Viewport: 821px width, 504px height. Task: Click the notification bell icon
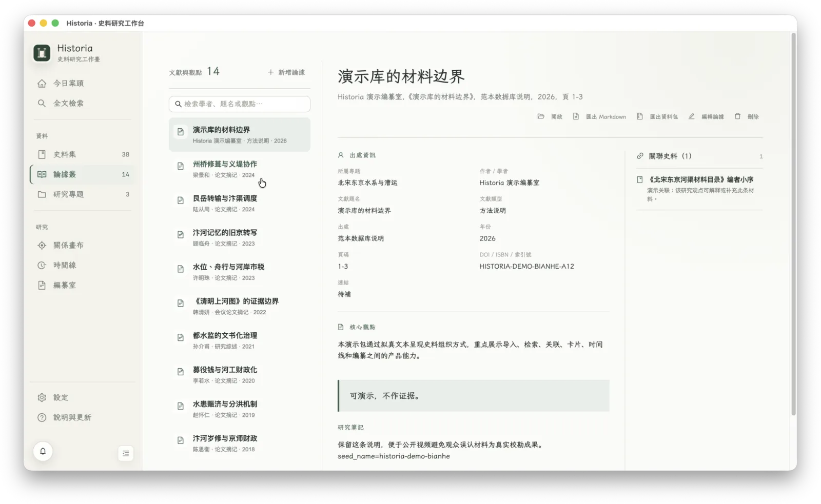point(43,451)
